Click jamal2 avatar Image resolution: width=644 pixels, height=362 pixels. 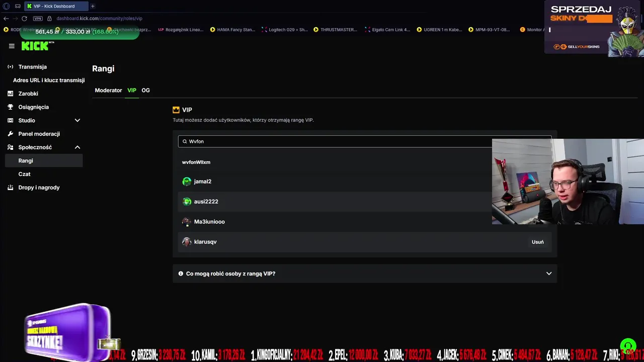coord(187,182)
